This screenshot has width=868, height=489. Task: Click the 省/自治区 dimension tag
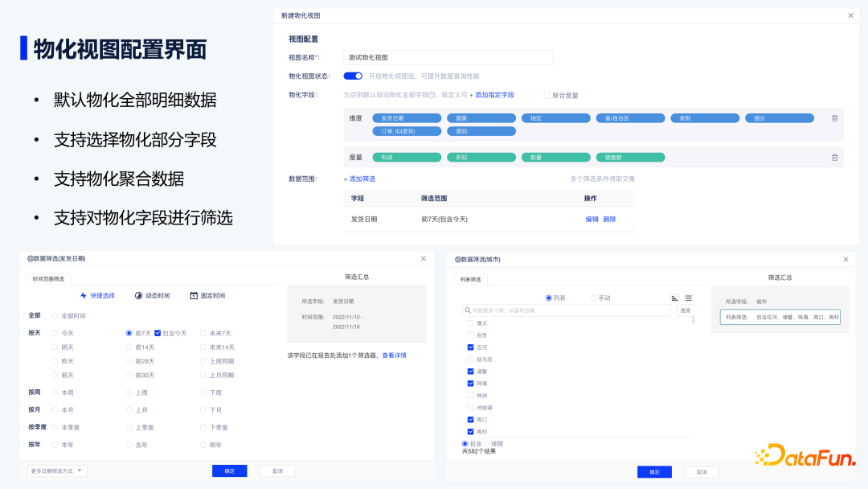click(630, 118)
